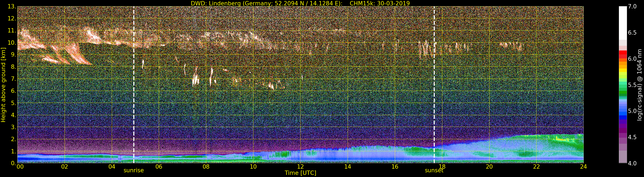Click the '24' tick on the time axis
This screenshot has width=644, height=177.
(583, 167)
